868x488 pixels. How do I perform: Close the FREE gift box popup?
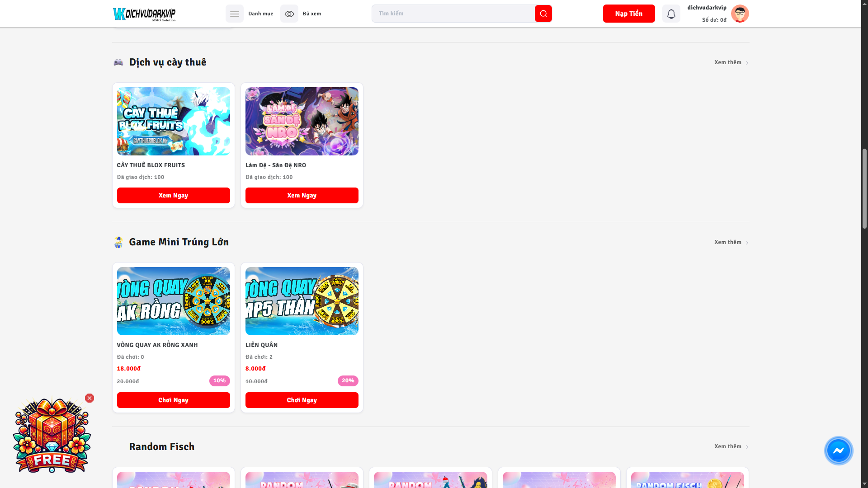click(90, 398)
